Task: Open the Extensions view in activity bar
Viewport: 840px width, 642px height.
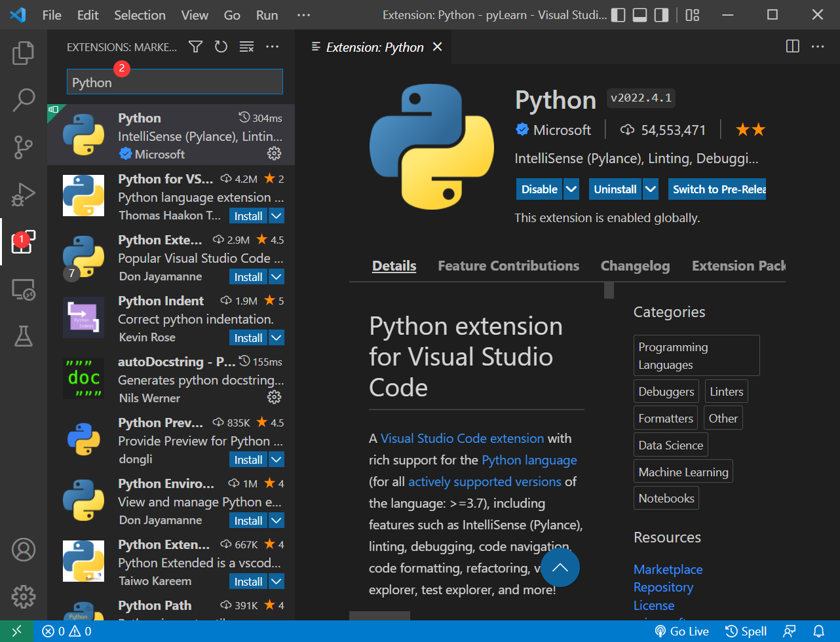Action: (24, 242)
